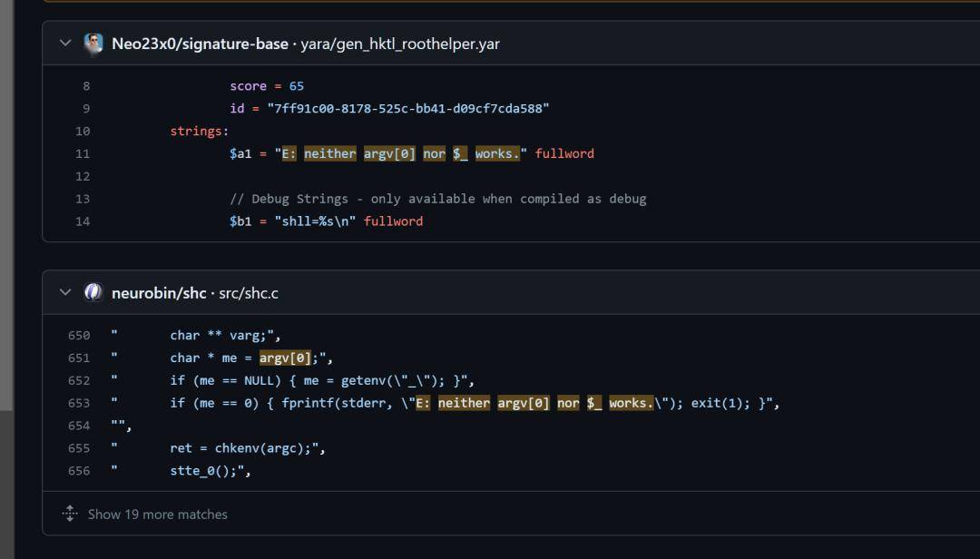The width and height of the screenshot is (980, 559).
Task: Click the highlighted argv[0] on line 651
Action: (285, 358)
